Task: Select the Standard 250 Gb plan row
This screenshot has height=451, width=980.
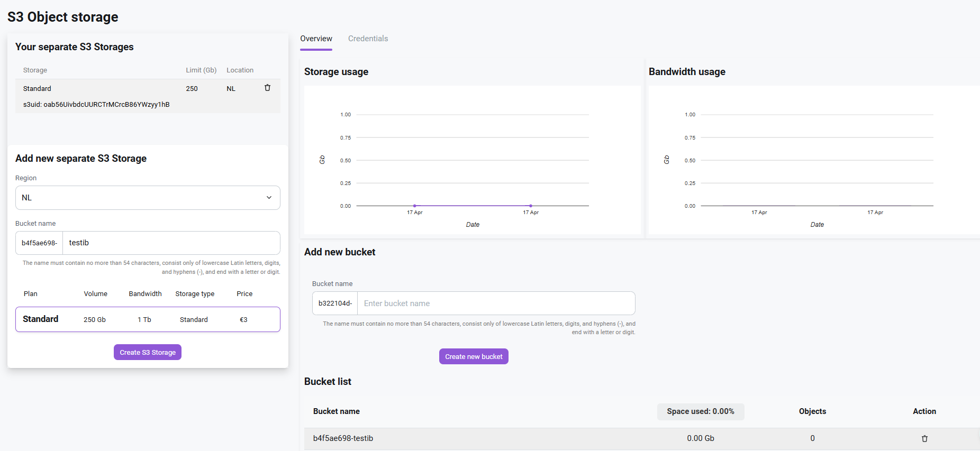Action: tap(148, 319)
